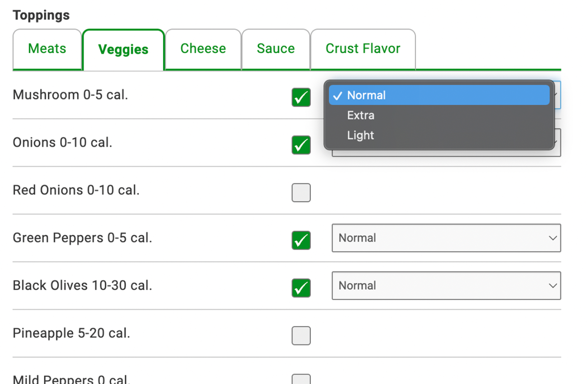Click the Pineapple 5-20 cal. label text

click(x=71, y=333)
